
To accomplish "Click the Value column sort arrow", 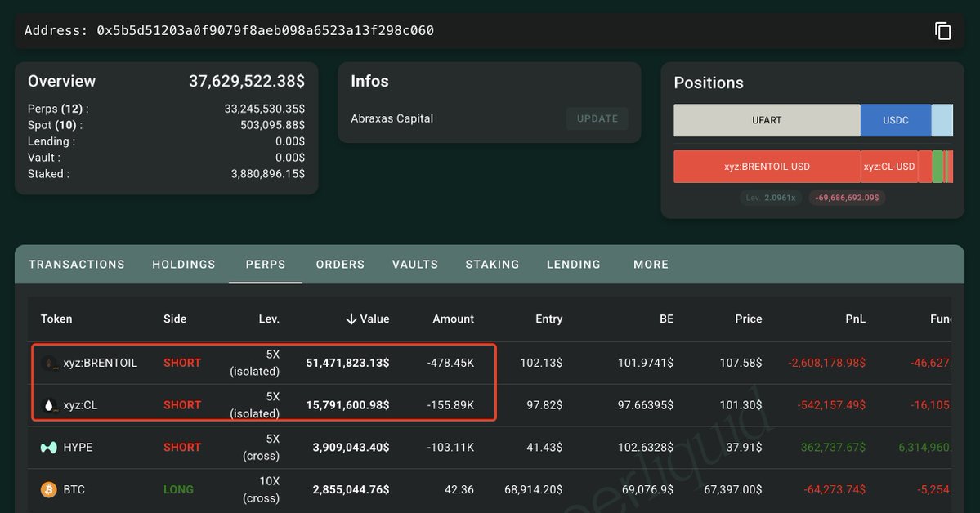I will point(351,319).
